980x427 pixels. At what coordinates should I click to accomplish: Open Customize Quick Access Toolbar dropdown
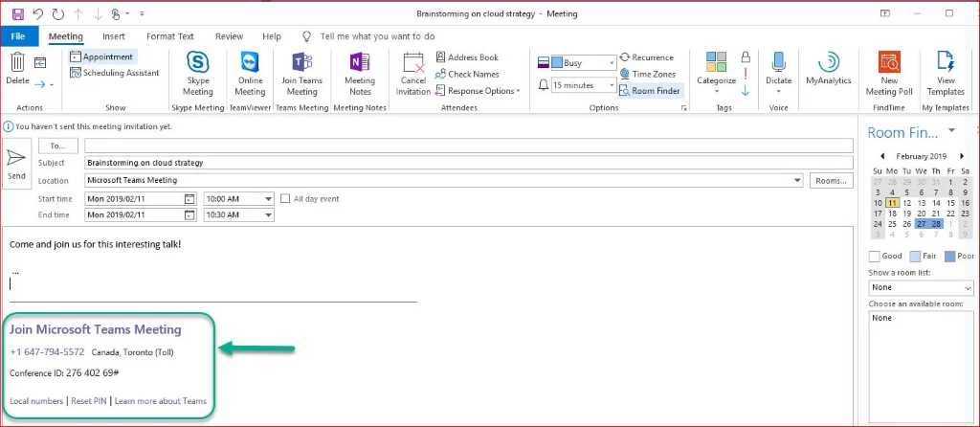tap(142, 13)
